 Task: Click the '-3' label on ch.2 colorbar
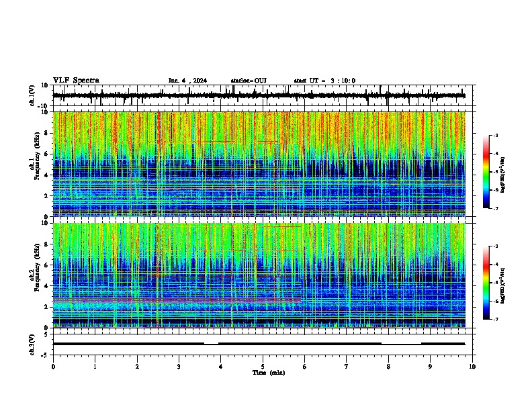(496, 246)
